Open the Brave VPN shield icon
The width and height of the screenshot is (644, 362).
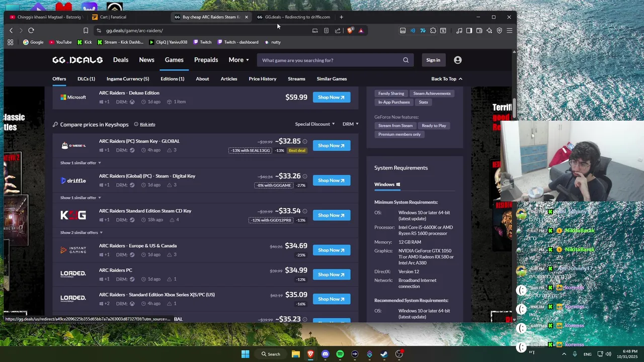pyautogui.click(x=499, y=30)
